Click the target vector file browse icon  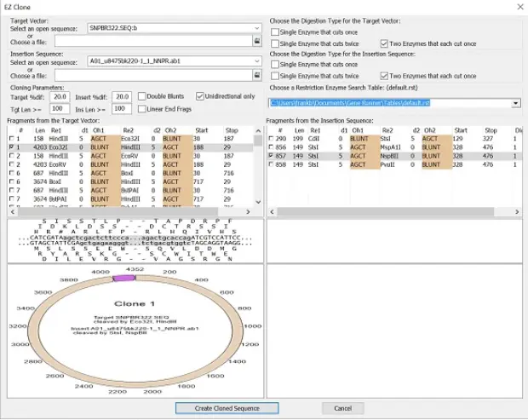pyautogui.click(x=256, y=40)
